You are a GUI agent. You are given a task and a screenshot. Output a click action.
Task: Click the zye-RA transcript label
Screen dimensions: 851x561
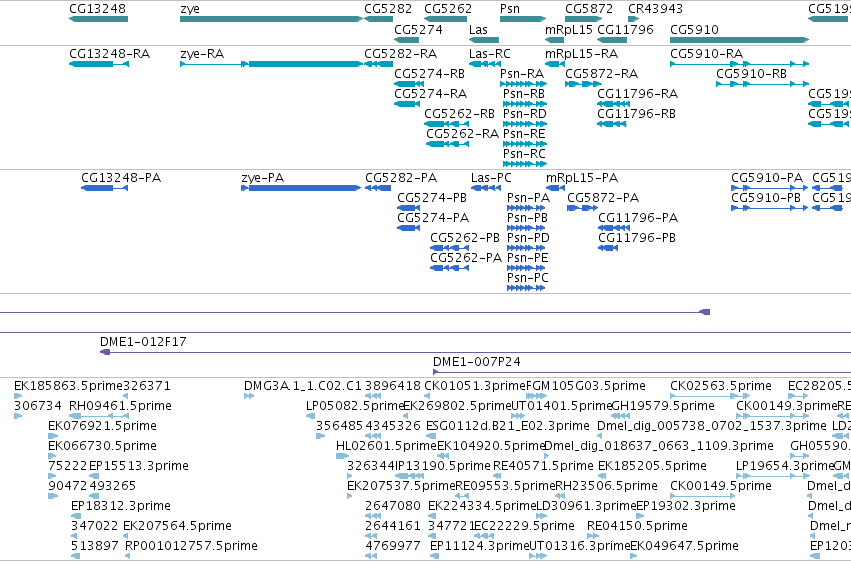click(x=202, y=54)
